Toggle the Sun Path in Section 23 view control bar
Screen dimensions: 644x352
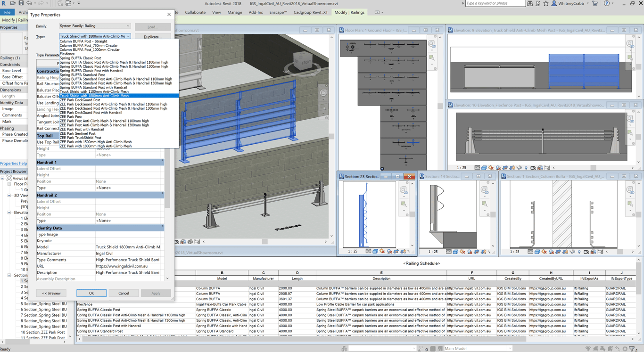(x=382, y=251)
